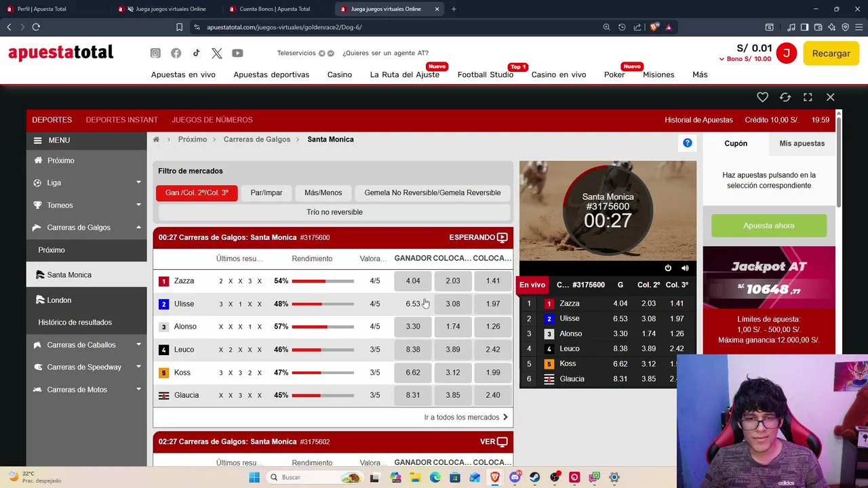Click the favorite heart icon

(x=762, y=97)
